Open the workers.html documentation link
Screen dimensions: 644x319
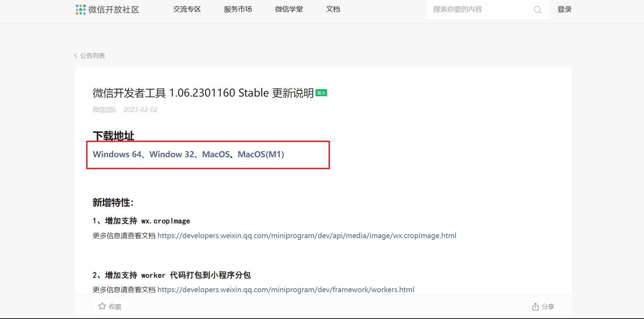click(x=286, y=290)
